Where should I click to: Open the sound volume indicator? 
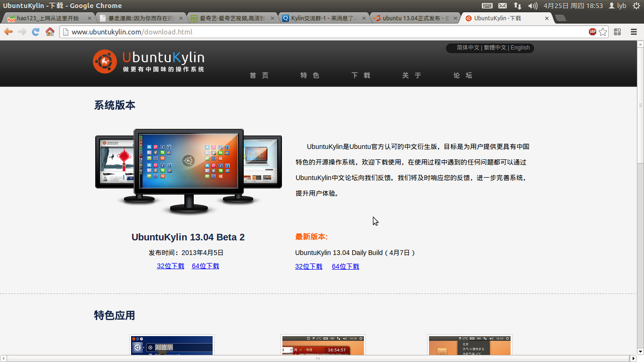(533, 6)
